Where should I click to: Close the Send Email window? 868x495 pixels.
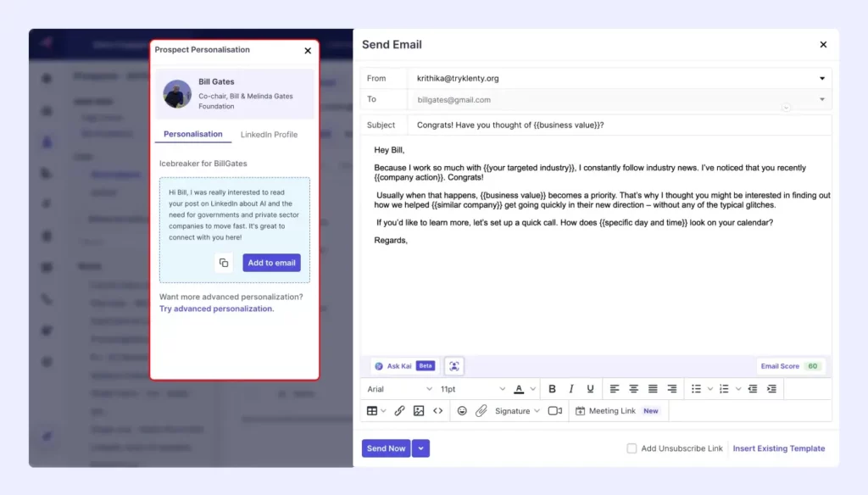point(823,44)
